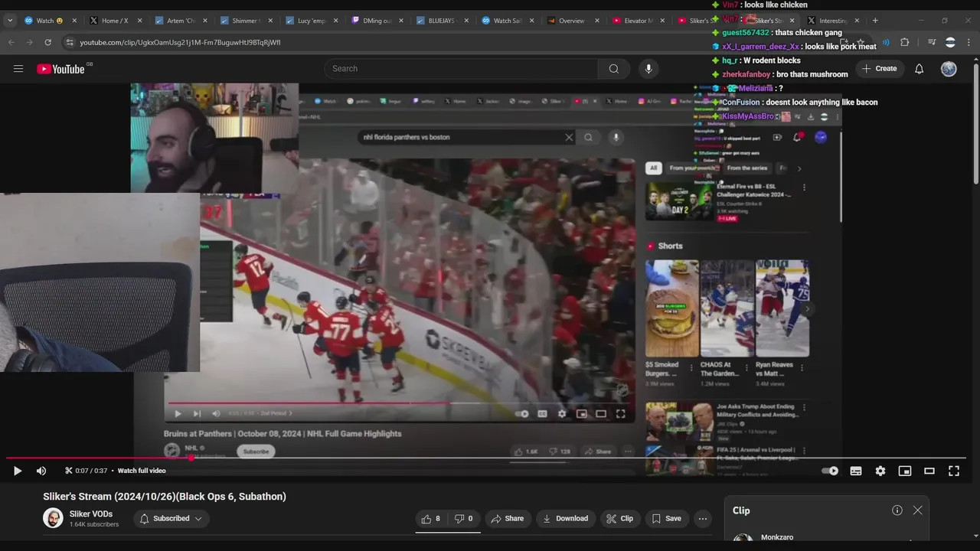The height and width of the screenshot is (551, 980).
Task: Reload the page in the browser
Action: [48, 42]
